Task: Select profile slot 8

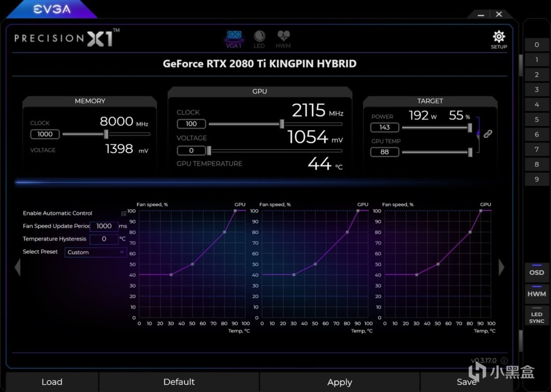Action: pyautogui.click(x=537, y=164)
